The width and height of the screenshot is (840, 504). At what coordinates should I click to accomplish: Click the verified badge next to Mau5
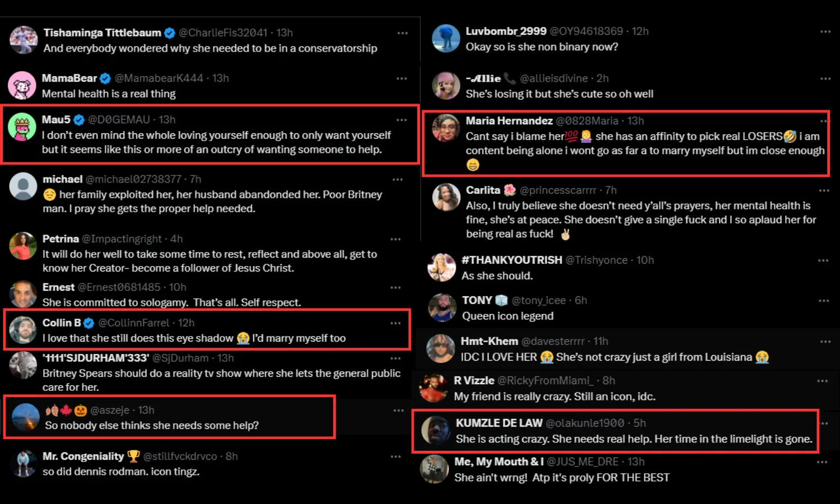[x=79, y=120]
